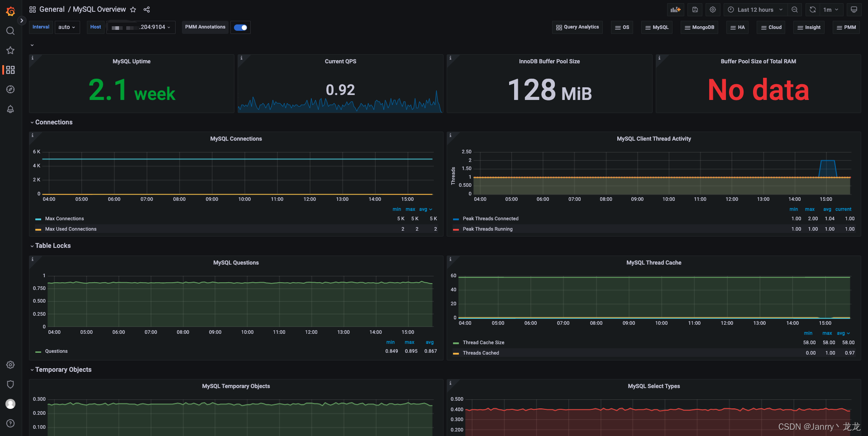The image size is (868, 436).
Task: Show info for Current QPS panel
Action: [x=241, y=58]
